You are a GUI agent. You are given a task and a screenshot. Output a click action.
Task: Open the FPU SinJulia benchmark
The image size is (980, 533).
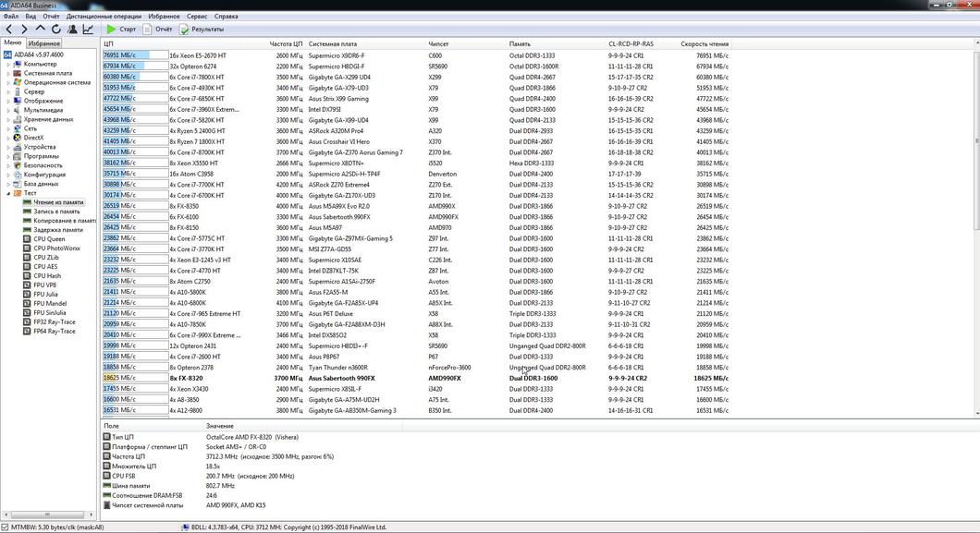(x=49, y=312)
